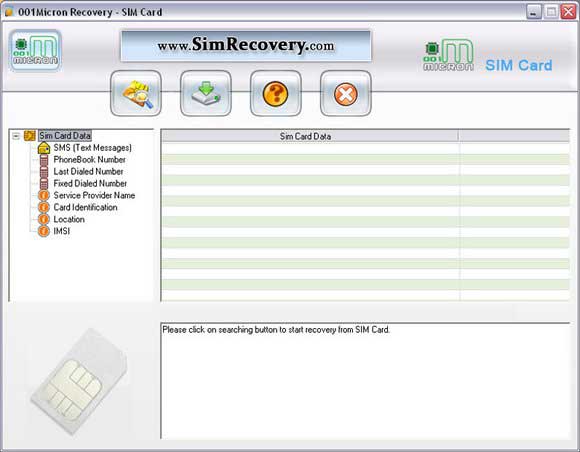Select Card Identification in the tree

(85, 207)
